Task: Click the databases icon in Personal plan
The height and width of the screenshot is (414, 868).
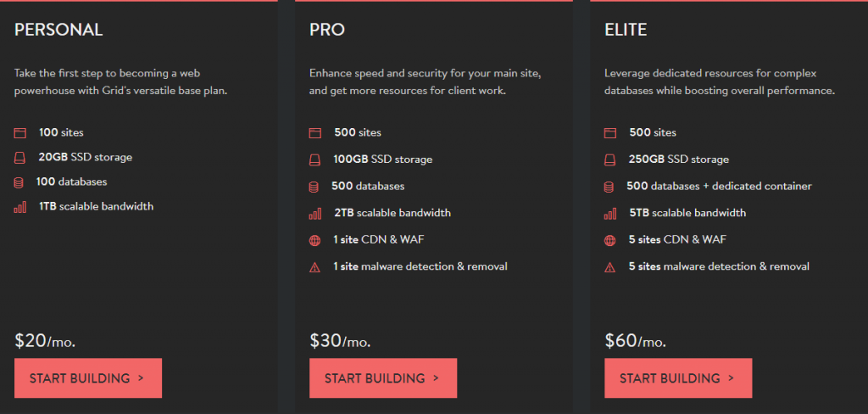Action: (x=19, y=182)
